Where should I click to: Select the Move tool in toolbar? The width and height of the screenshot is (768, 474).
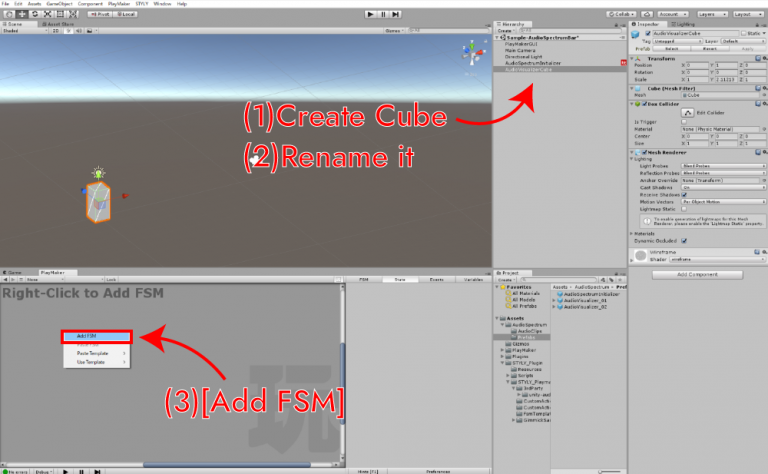(x=20, y=15)
